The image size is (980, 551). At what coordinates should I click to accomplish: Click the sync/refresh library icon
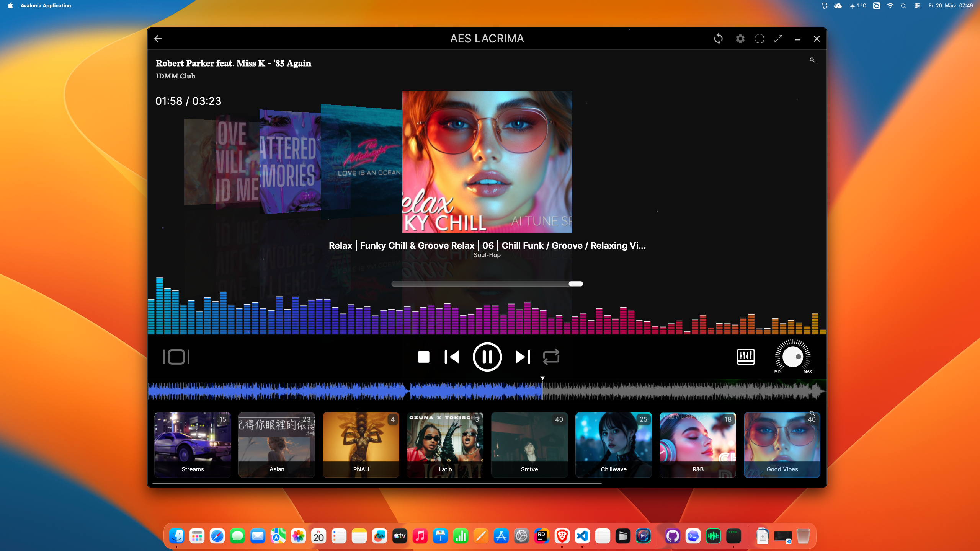(718, 39)
